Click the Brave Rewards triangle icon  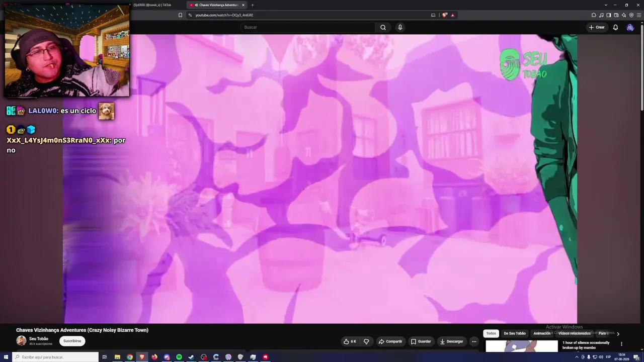coord(453,15)
